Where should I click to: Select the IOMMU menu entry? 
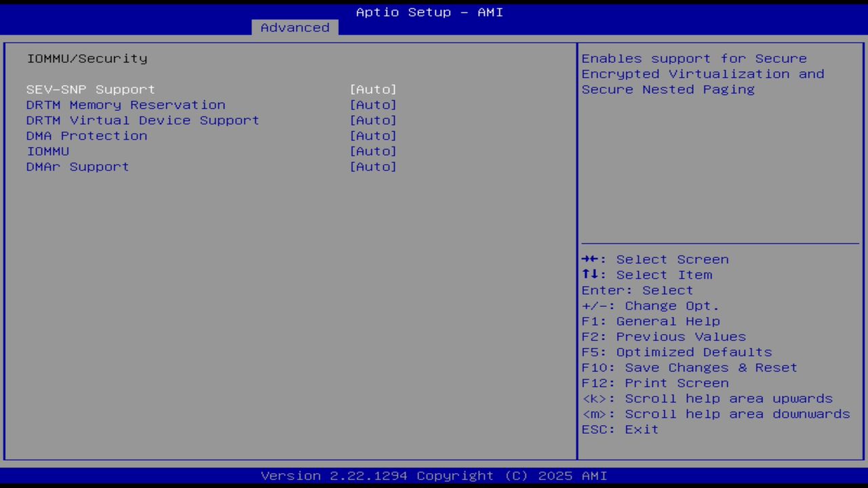47,150
